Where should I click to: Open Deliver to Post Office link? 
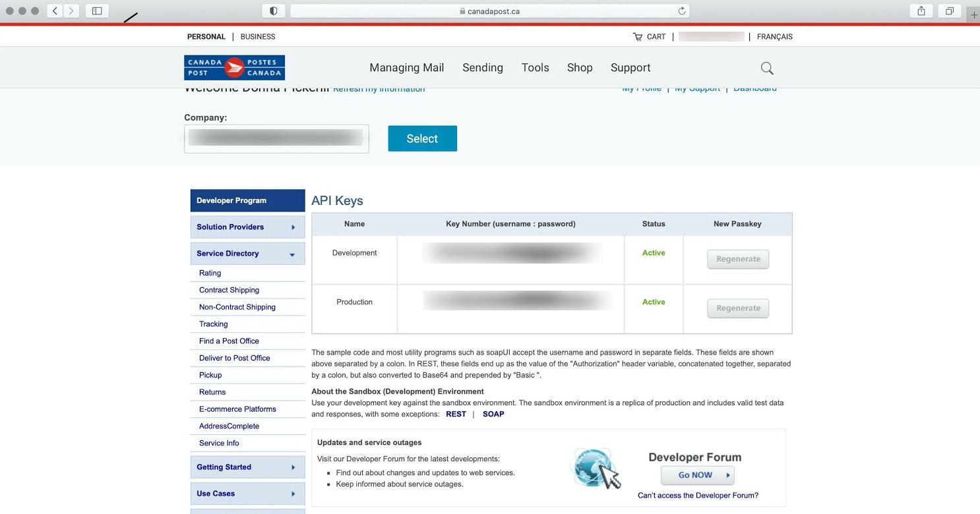pos(235,358)
